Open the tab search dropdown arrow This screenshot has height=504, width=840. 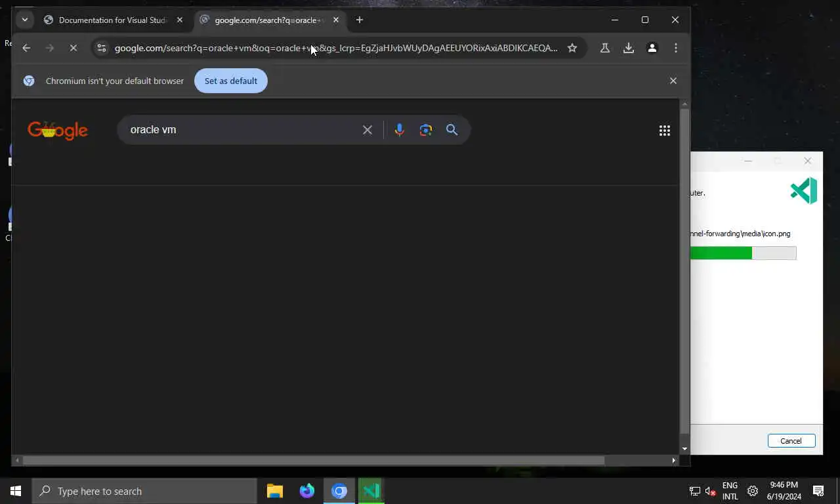pos(24,20)
